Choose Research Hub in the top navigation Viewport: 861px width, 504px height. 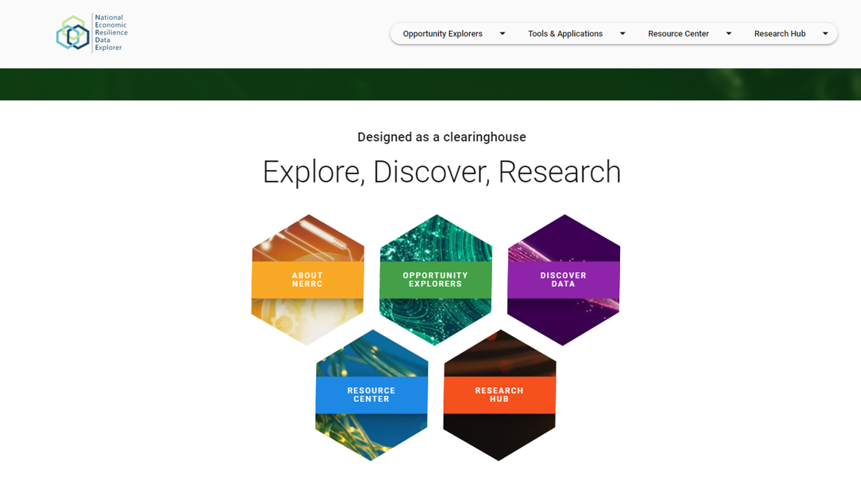click(780, 34)
